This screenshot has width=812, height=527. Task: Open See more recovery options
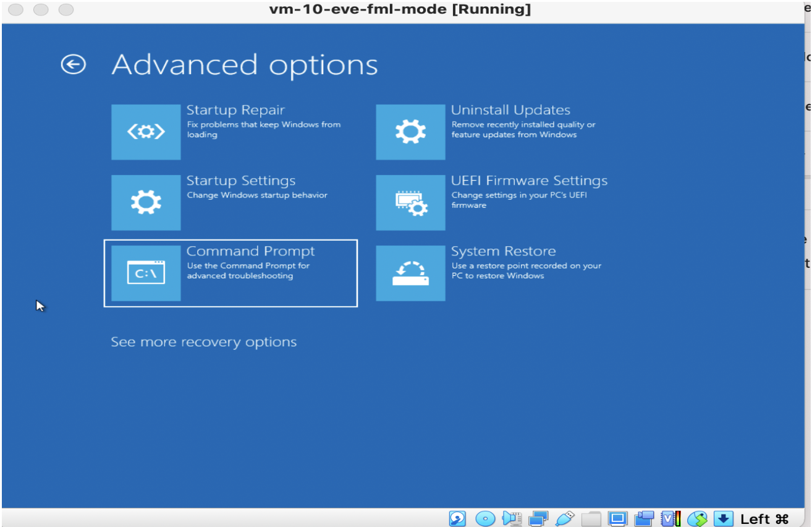(203, 341)
